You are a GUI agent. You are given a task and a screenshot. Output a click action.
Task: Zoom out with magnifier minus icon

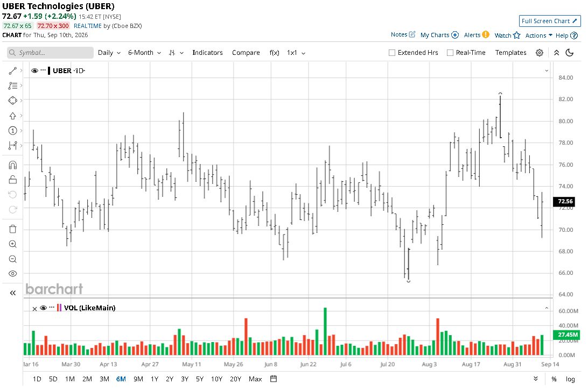[x=13, y=259]
